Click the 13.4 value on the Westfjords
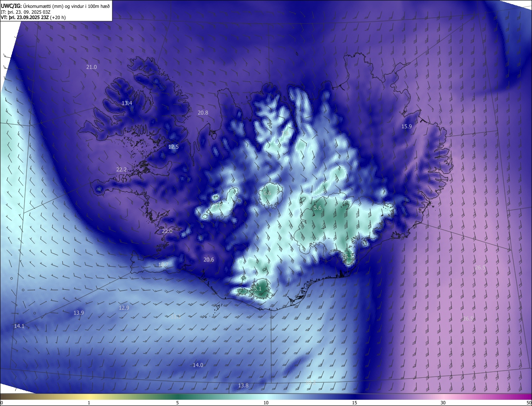532x406 pixels. pos(127,103)
